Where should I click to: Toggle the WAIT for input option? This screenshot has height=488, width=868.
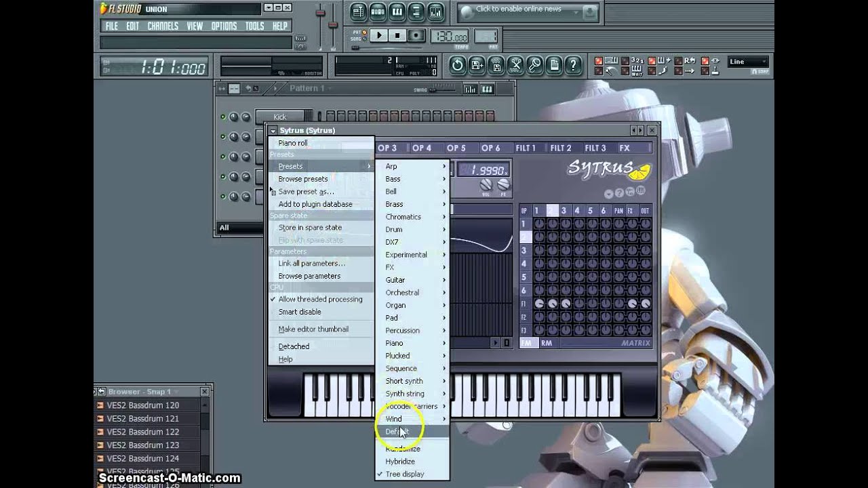pyautogui.click(x=637, y=71)
